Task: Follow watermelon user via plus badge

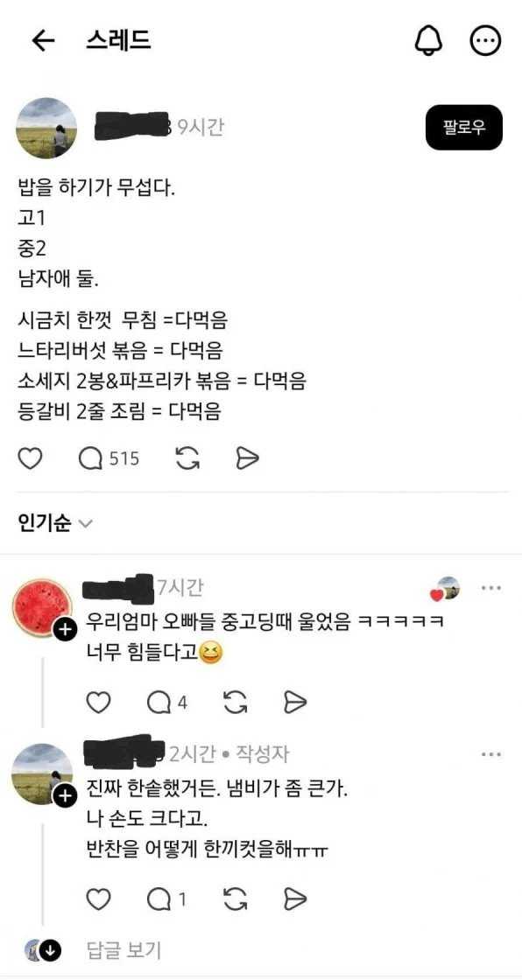Action: (65, 631)
